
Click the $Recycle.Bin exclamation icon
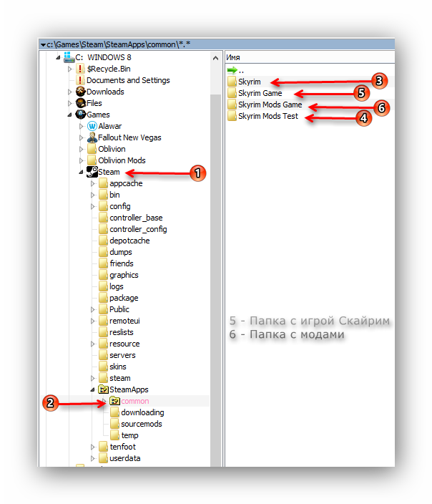(x=80, y=69)
